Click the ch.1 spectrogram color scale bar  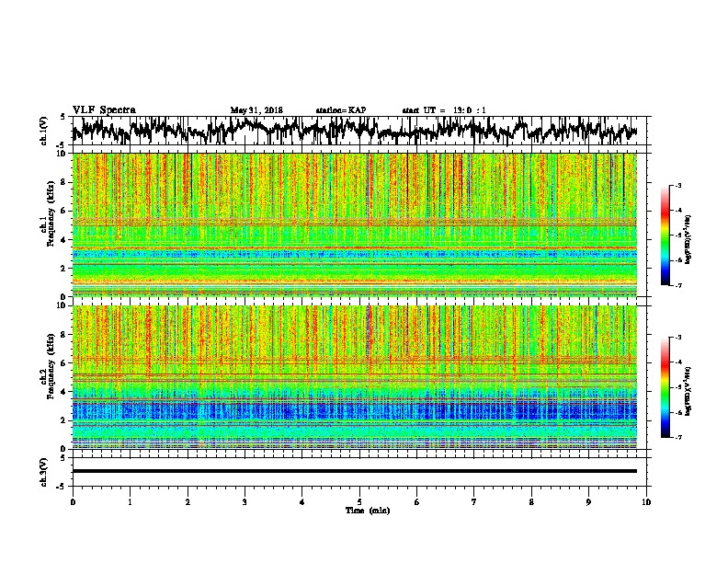(665, 236)
